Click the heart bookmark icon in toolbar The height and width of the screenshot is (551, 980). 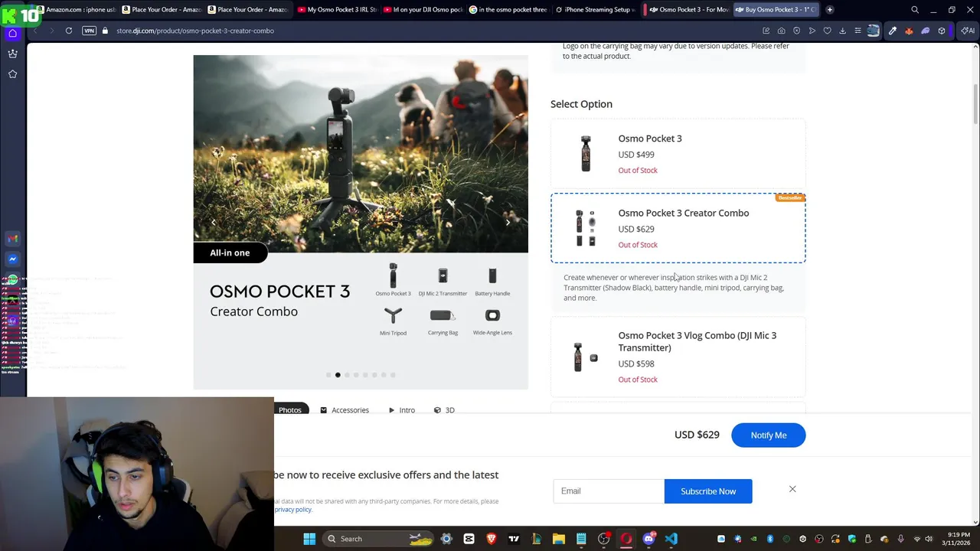pos(827,31)
